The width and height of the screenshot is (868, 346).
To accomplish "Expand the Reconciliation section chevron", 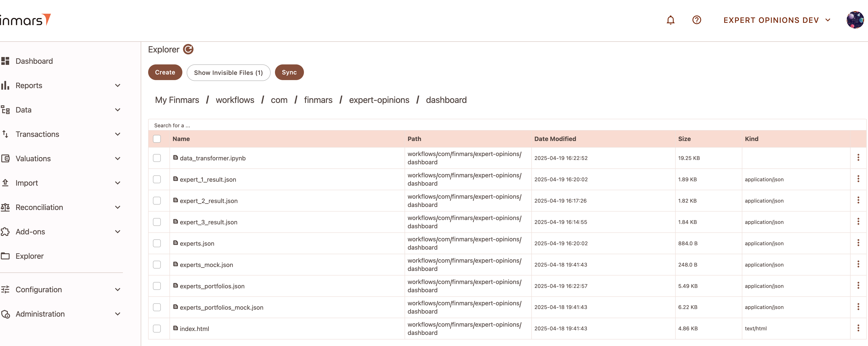I will (118, 207).
